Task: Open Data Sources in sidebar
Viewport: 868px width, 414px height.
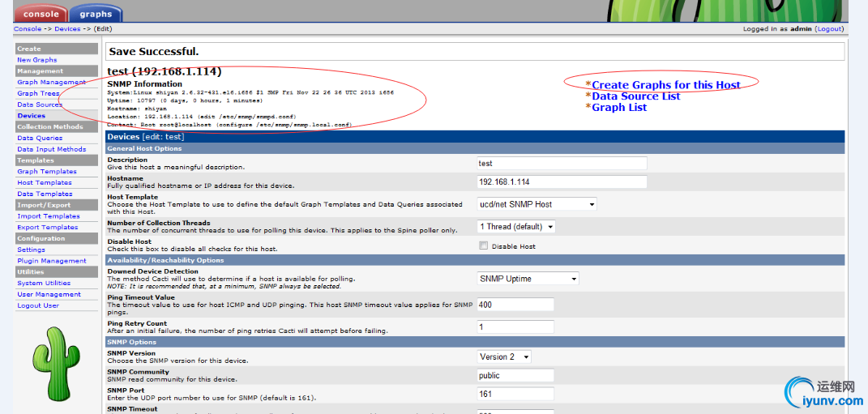Action: (39, 105)
